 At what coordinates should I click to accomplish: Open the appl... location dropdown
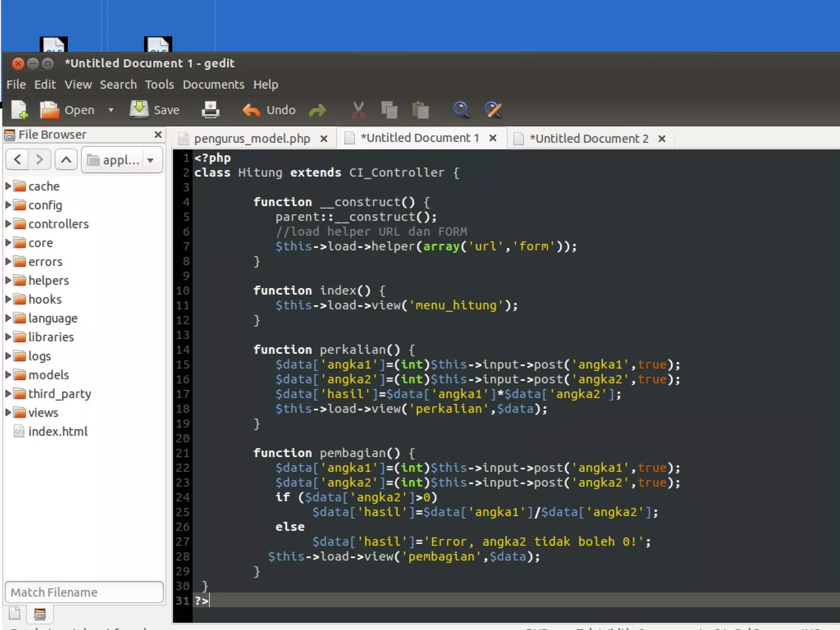[x=122, y=160]
